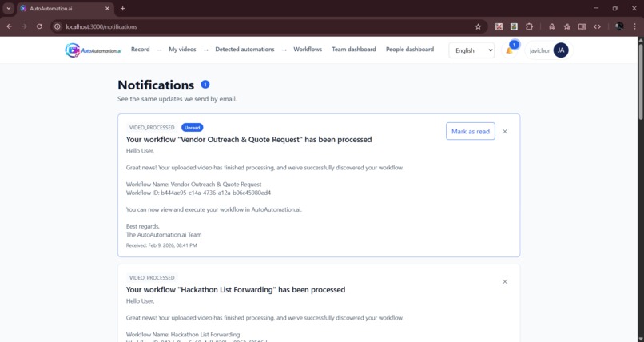This screenshot has width=644, height=342.
Task: Open the tab search dropdown arrow
Action: pyautogui.click(x=9, y=8)
